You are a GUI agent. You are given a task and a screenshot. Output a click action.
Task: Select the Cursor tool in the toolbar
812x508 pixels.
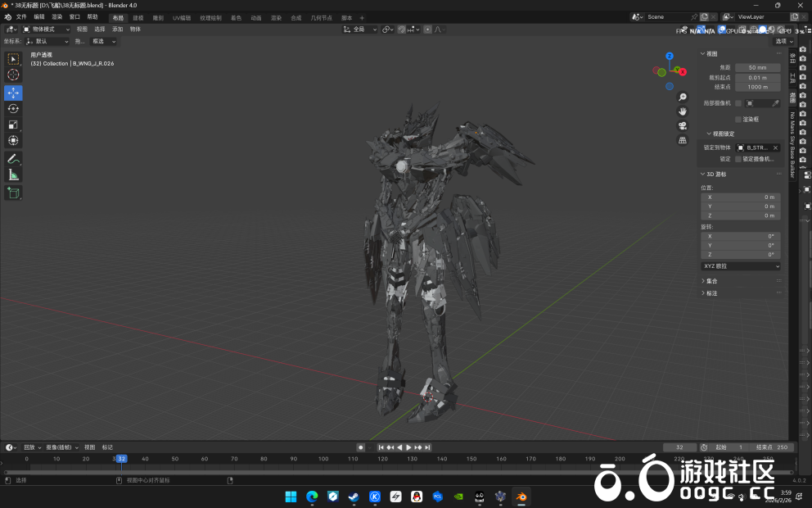point(13,75)
